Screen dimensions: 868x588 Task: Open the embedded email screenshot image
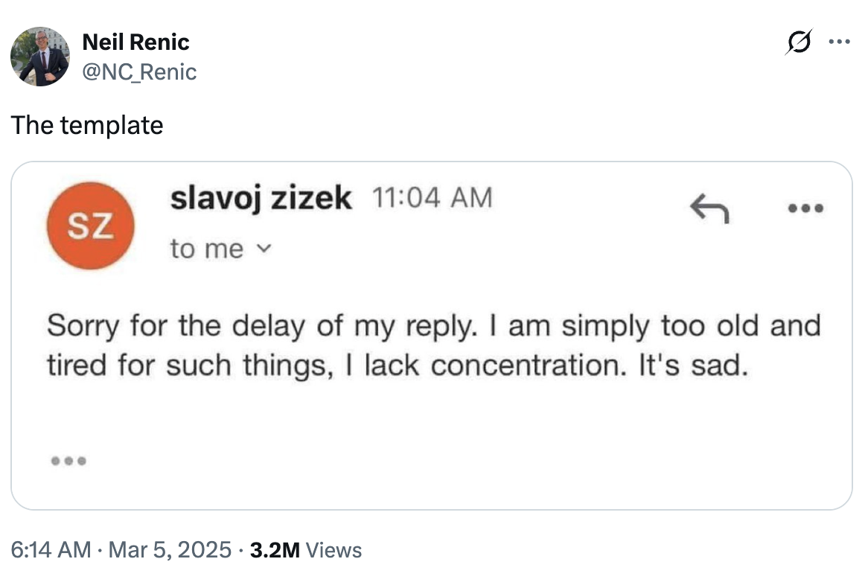pos(432,336)
